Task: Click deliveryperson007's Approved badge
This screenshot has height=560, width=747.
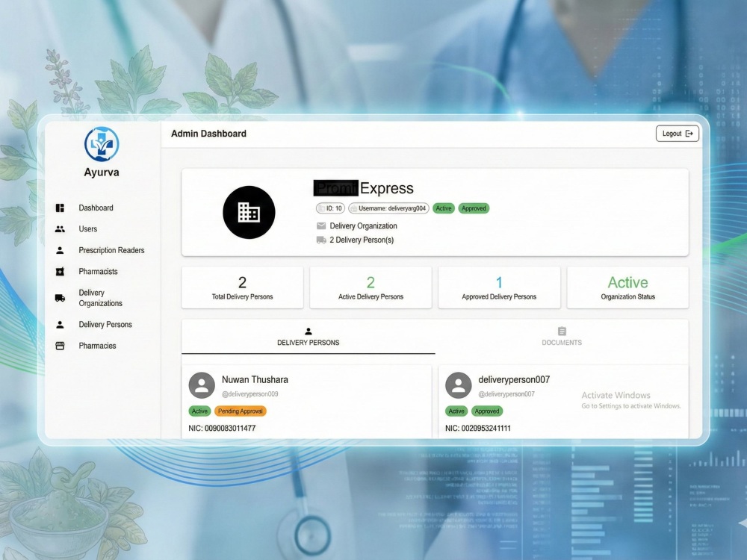Action: click(487, 411)
